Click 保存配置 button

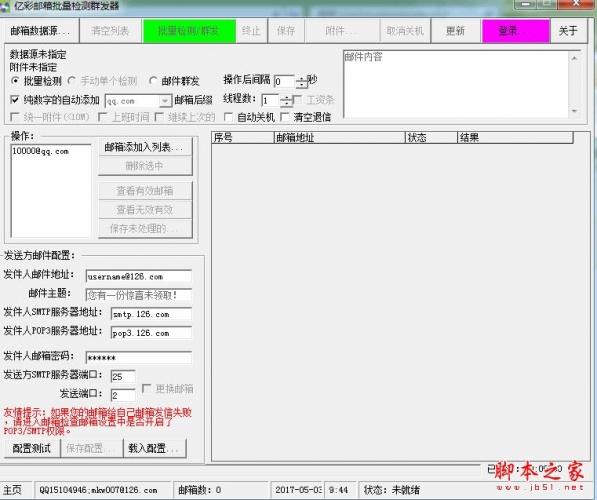tap(92, 448)
